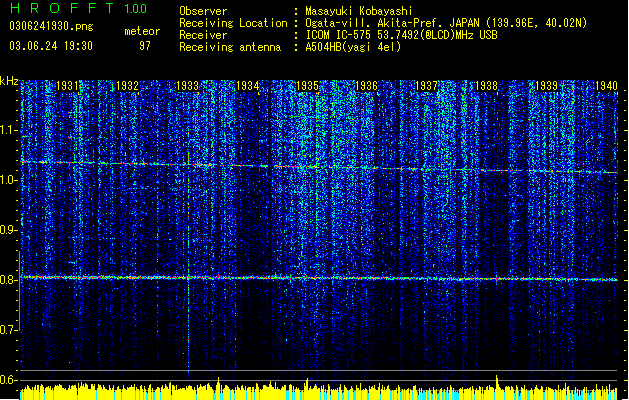Select the 0306241930.png filename text
629x400 pixels.
coord(51,26)
